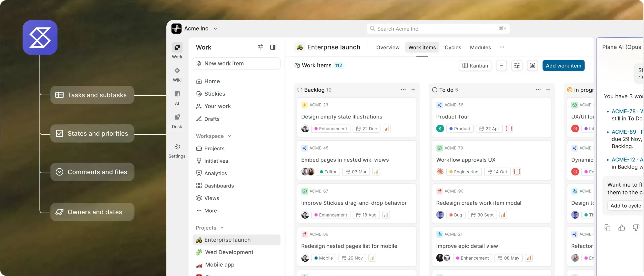Click the priority icon on ACME-23 card

[386, 129]
